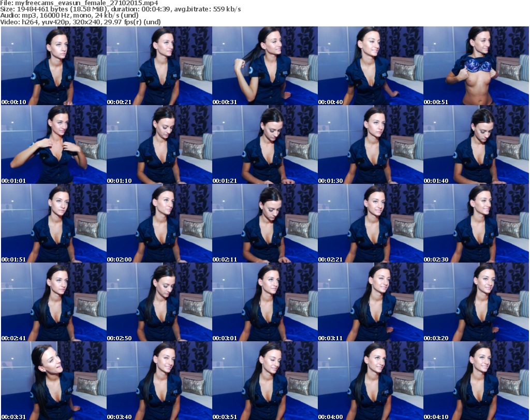Screen dimensions: 530x420
Task: Click the thumbnail timestamped 00:04:10
Action: point(476,381)
